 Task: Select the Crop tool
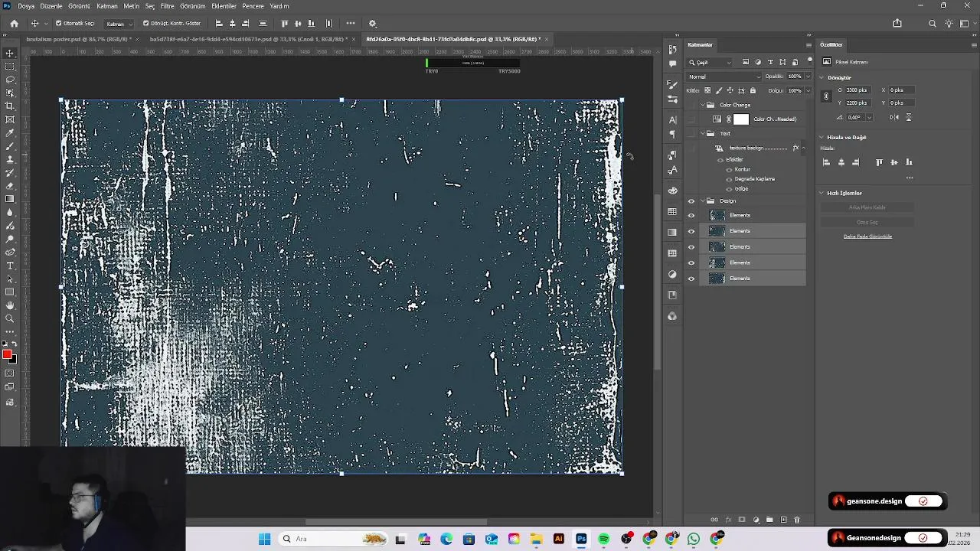(10, 106)
